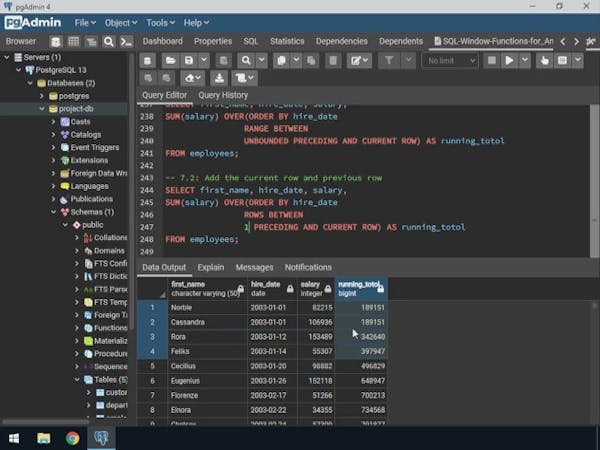Collapse the PostgreSQL 13 server node
The height and width of the screenshot is (450, 600).
[x=18, y=70]
